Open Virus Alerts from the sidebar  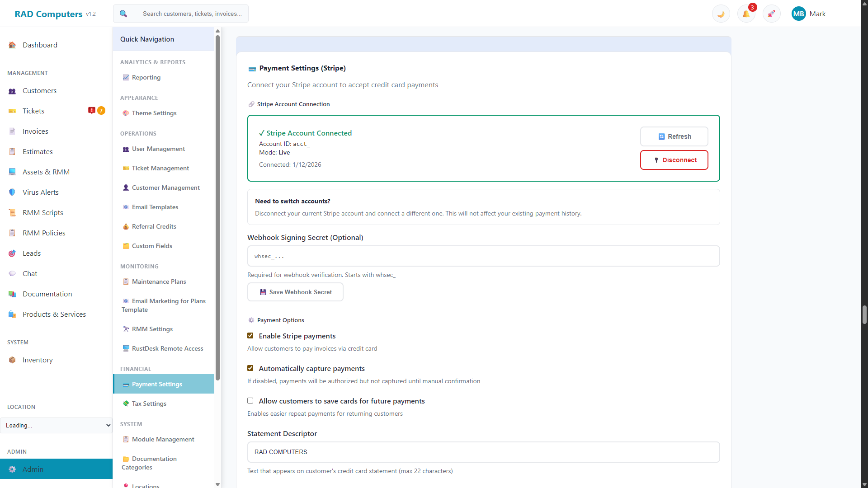coord(40,192)
